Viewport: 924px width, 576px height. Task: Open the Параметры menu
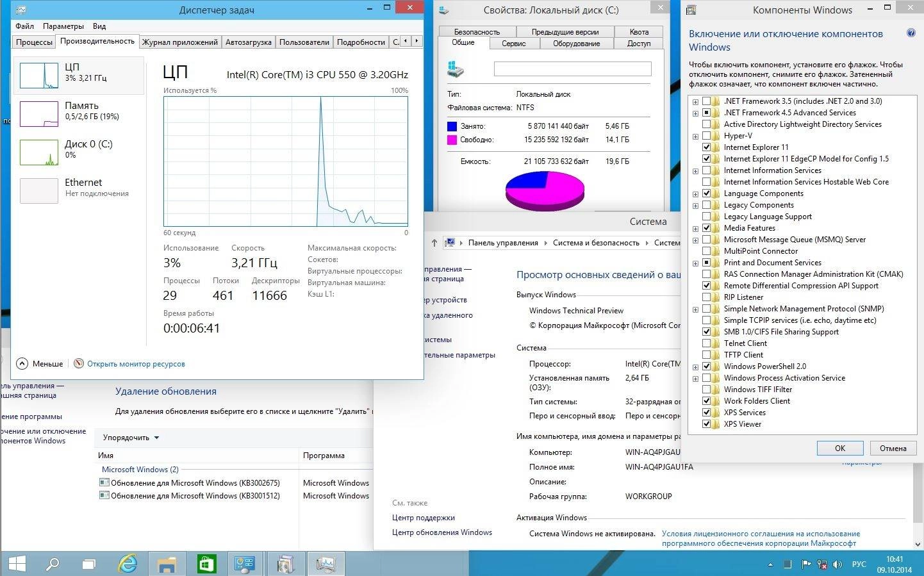click(63, 26)
